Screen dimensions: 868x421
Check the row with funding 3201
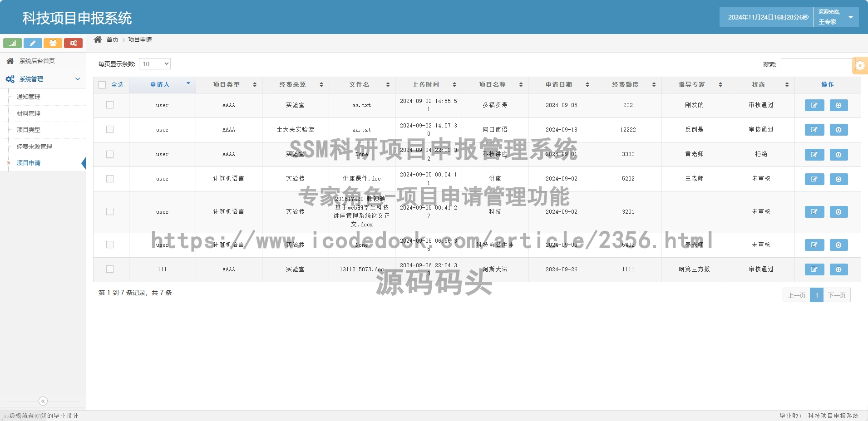[x=110, y=211]
